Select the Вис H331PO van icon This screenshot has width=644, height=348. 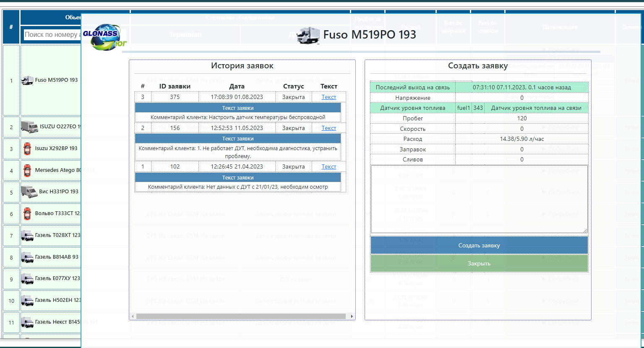pos(29,192)
